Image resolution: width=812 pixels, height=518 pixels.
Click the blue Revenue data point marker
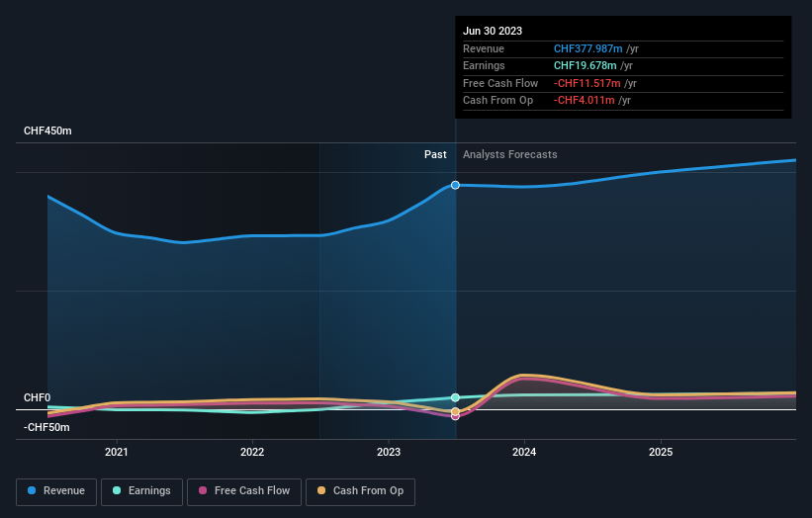coord(455,185)
